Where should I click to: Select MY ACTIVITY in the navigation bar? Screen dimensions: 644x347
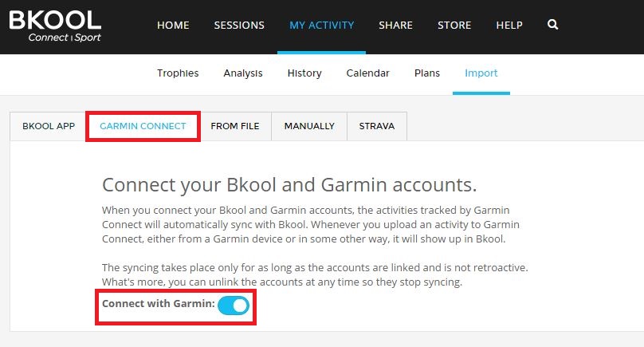click(x=321, y=25)
